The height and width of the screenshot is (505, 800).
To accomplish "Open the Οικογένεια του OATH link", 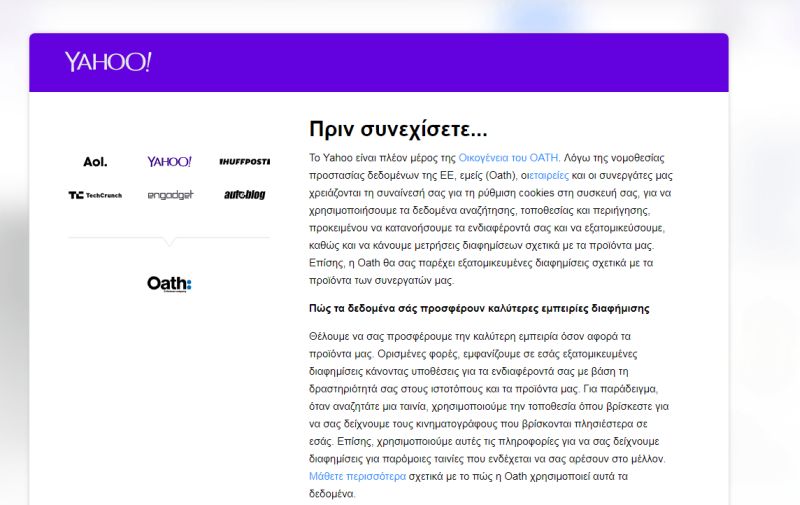I will (x=509, y=158).
